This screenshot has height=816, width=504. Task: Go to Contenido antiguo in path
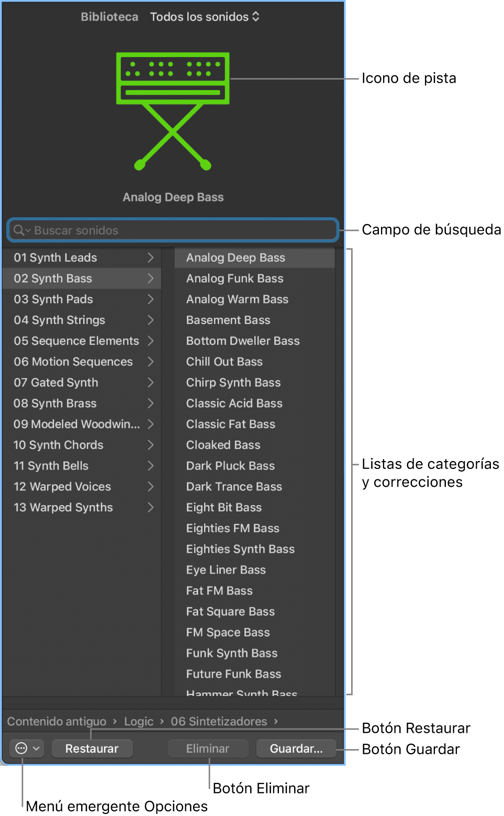[x=57, y=721]
